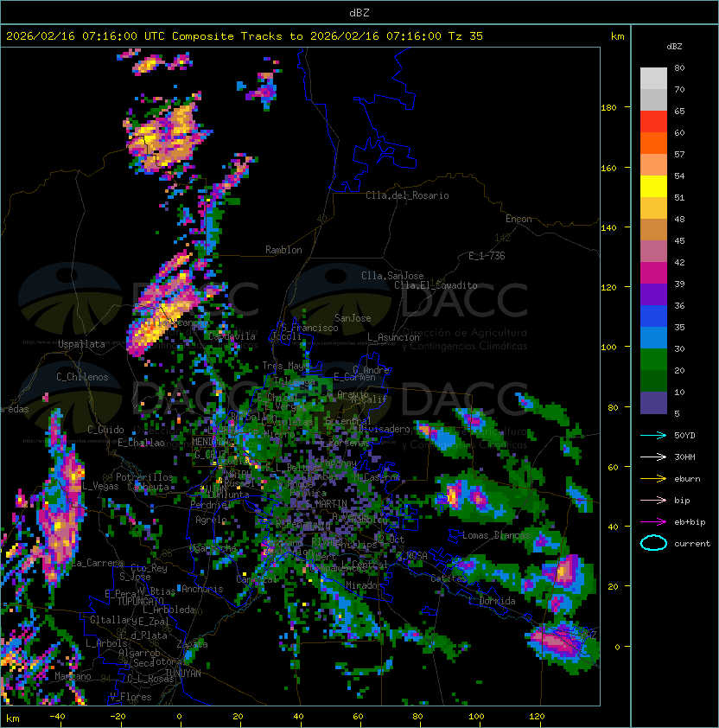
Task: Click the 'Potrerillos' place label
Action: tap(144, 477)
